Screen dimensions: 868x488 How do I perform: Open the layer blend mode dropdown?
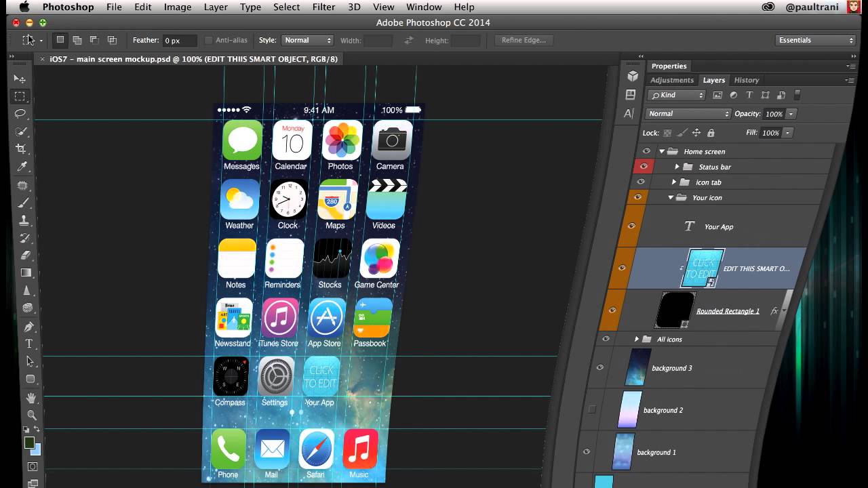point(688,114)
